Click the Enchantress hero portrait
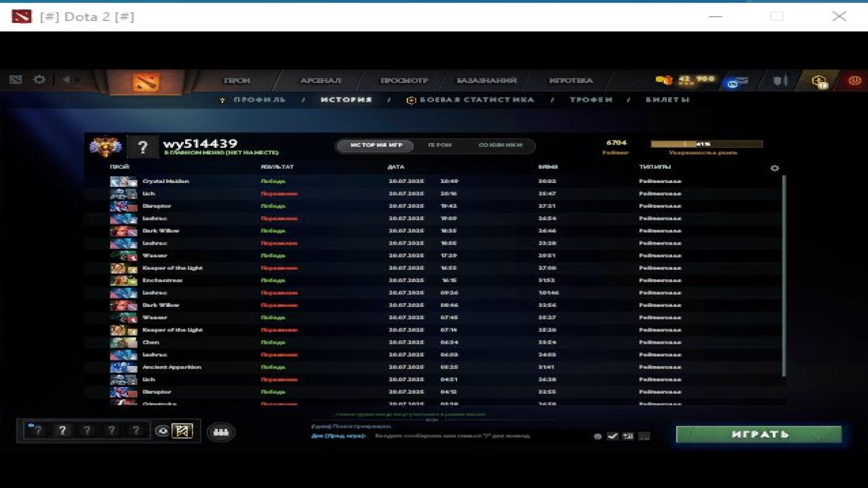This screenshot has width=868, height=488. tap(123, 281)
